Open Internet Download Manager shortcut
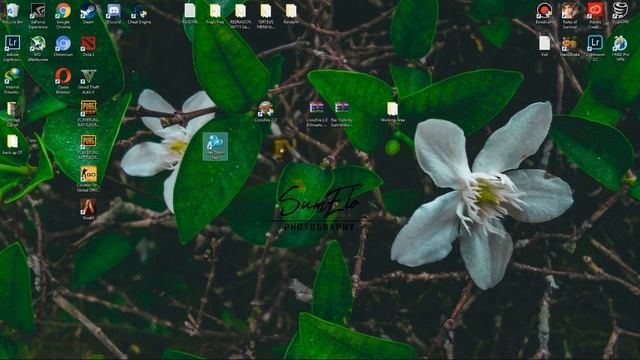Viewport: 640px width, 360px height. pyautogui.click(x=12, y=81)
